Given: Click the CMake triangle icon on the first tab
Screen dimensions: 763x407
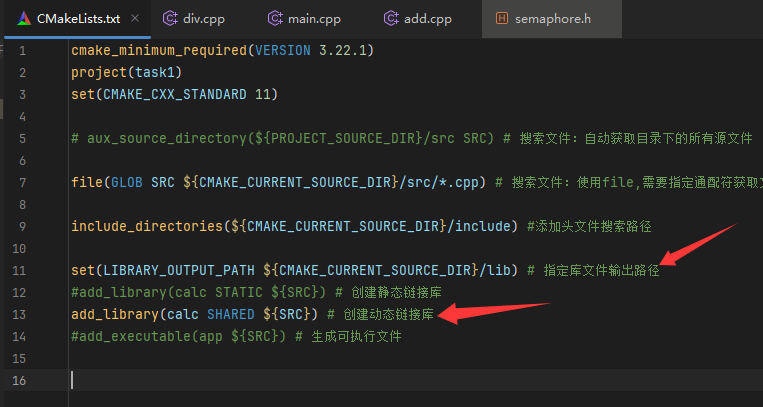Looking at the screenshot, I should pos(21,18).
